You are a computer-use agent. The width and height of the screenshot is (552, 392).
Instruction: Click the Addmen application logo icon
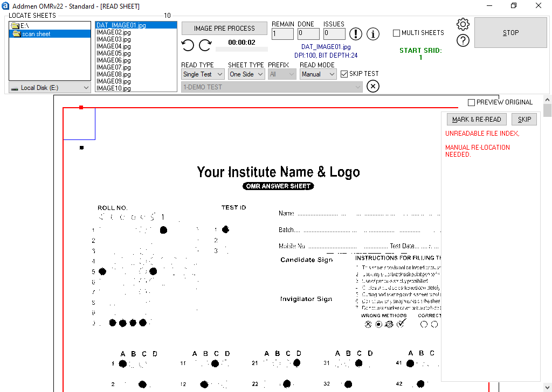(5, 5)
